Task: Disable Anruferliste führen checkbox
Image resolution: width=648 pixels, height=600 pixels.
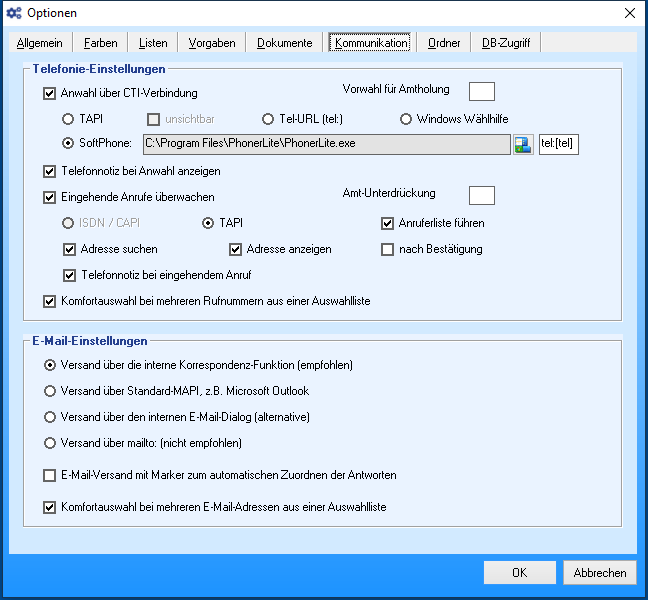Action: tap(388, 223)
